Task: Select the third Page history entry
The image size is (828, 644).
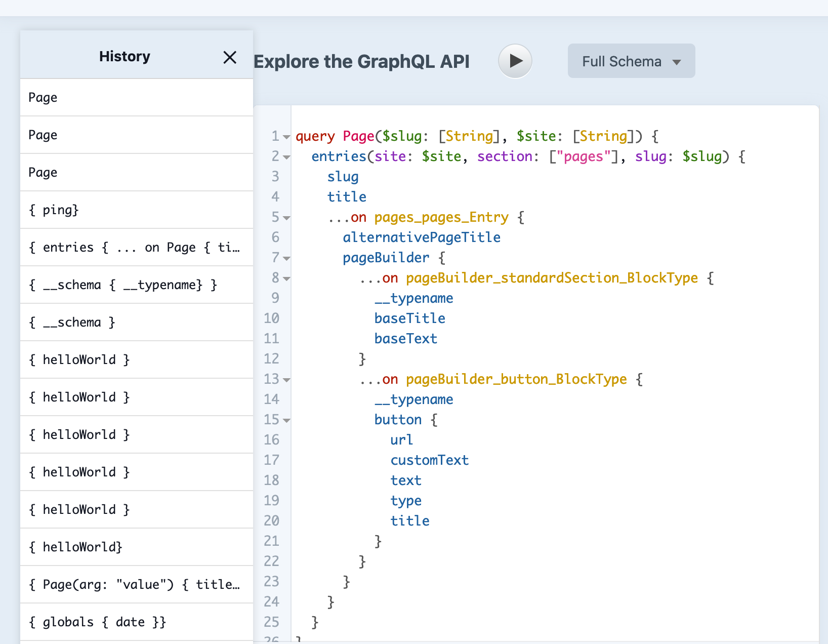Action: click(137, 172)
